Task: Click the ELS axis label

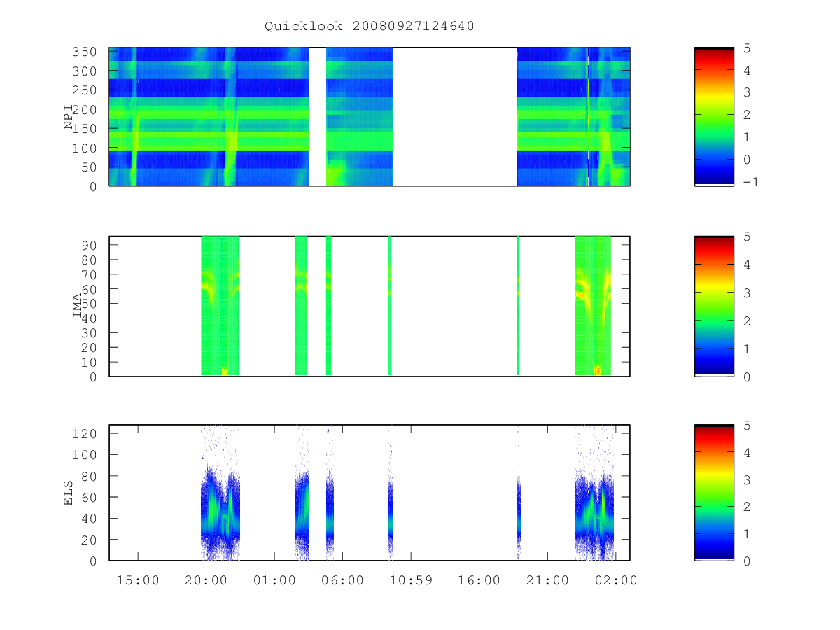Action: [69, 493]
